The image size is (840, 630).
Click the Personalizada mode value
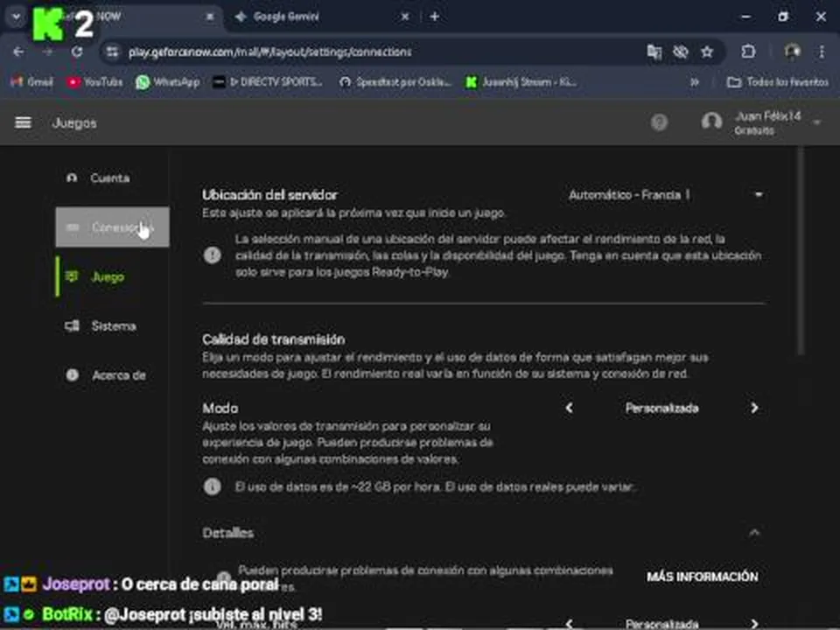click(661, 409)
